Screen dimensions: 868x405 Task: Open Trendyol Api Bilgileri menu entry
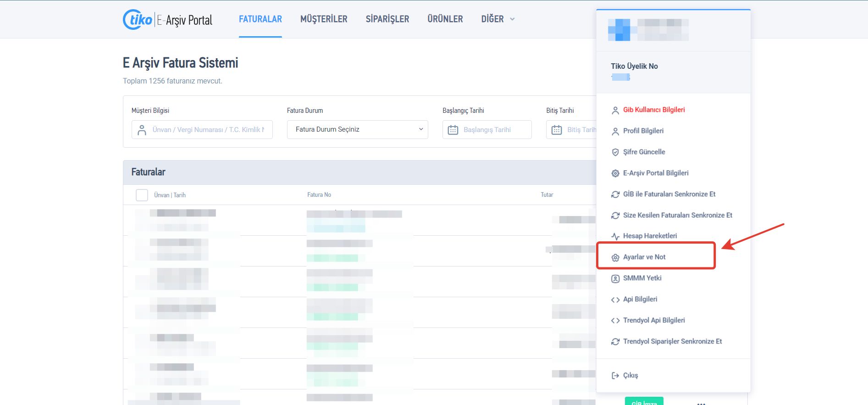point(654,320)
